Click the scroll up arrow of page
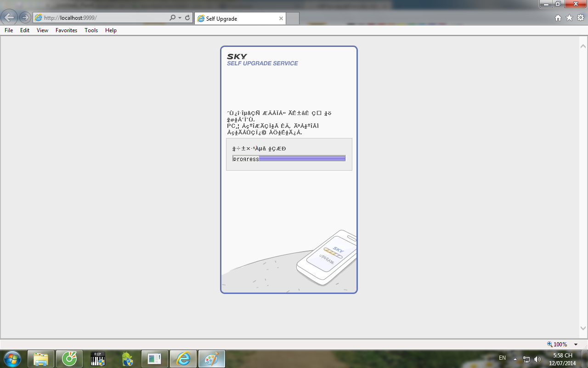Screen dimensions: 588x368 (583, 46)
